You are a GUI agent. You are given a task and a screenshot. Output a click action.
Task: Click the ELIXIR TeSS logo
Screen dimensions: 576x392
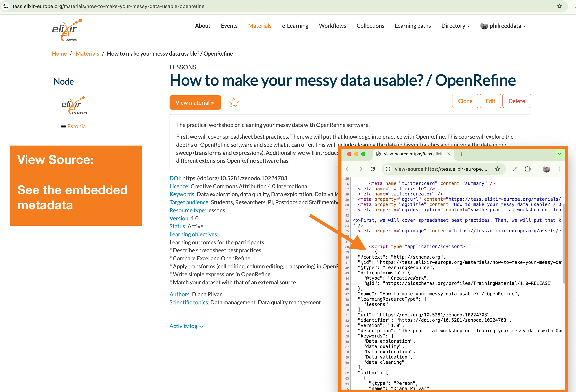click(66, 30)
